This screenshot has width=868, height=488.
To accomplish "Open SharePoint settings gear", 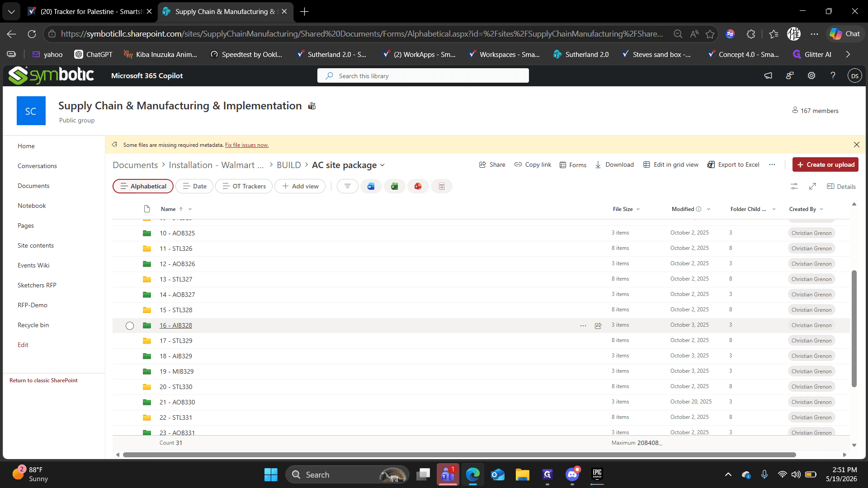I will pos(811,75).
